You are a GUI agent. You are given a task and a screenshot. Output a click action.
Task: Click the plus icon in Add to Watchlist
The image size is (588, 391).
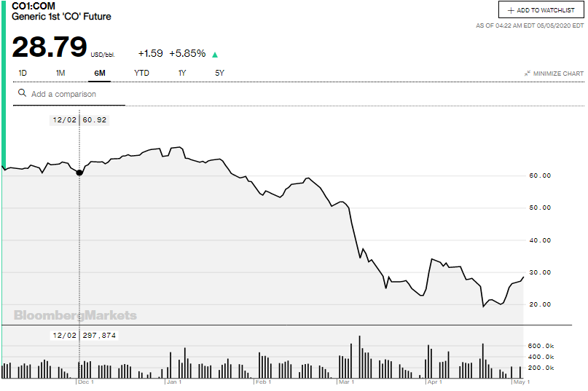511,10
